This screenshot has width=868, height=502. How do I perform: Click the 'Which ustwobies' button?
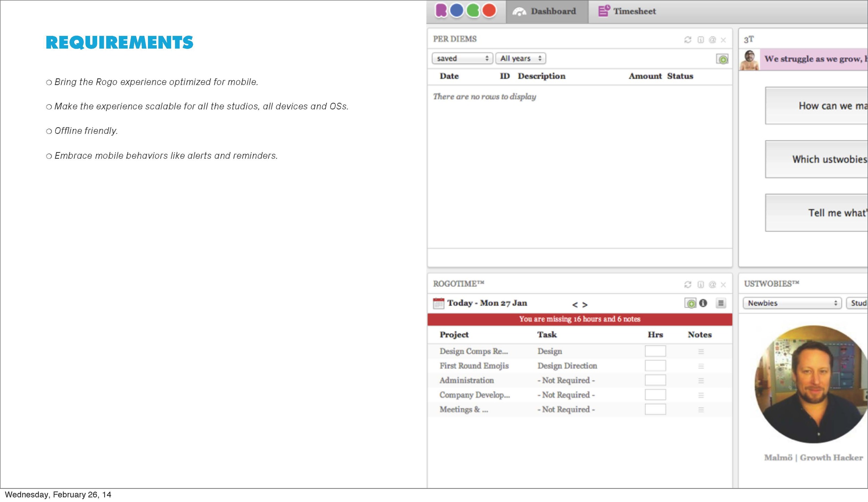[x=817, y=159]
